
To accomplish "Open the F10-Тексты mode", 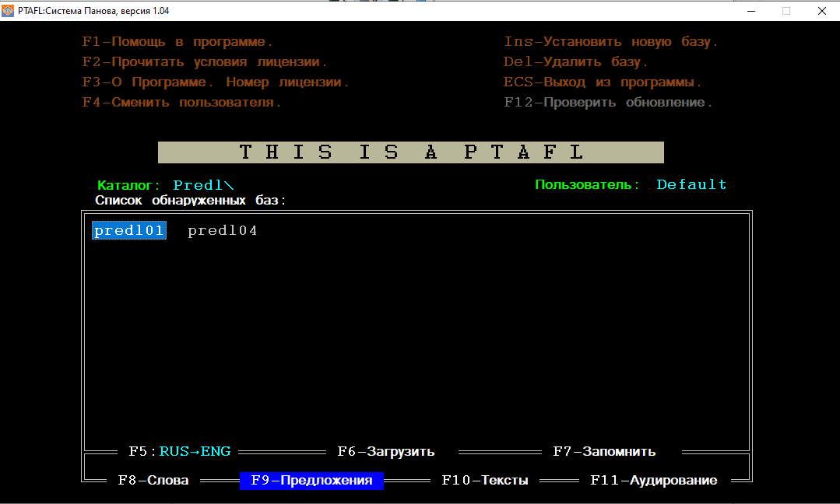I will [x=485, y=481].
